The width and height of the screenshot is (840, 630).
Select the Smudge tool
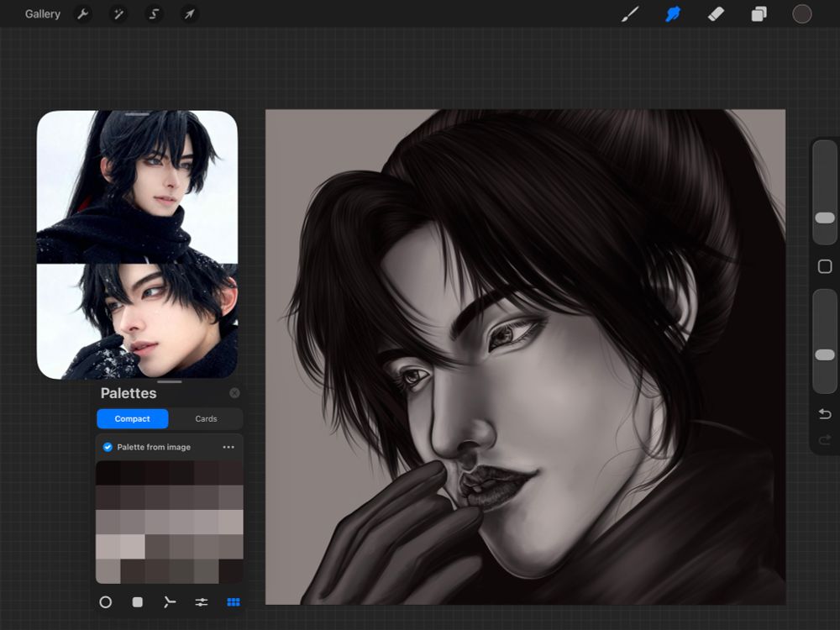(x=673, y=14)
